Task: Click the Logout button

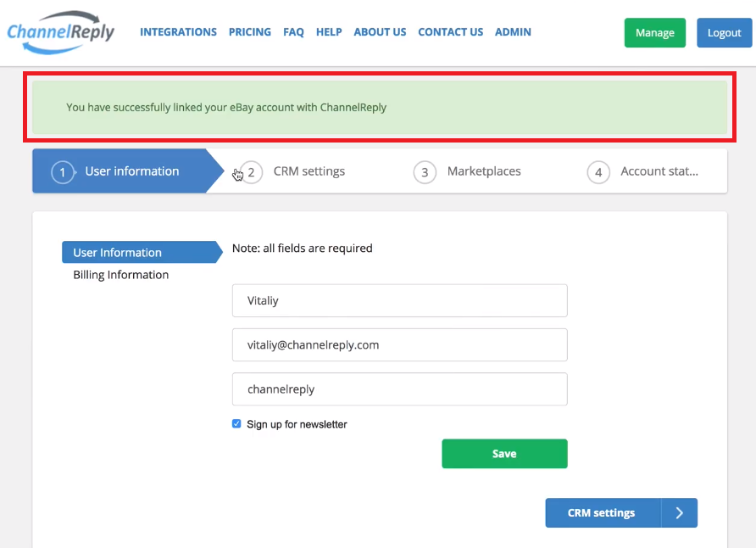Action: click(724, 33)
